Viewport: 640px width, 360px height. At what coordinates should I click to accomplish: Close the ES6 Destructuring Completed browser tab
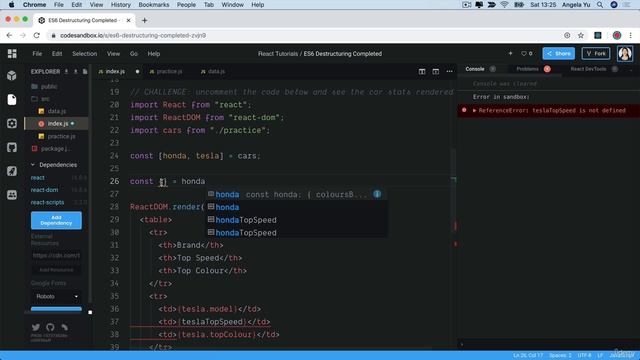[129, 20]
